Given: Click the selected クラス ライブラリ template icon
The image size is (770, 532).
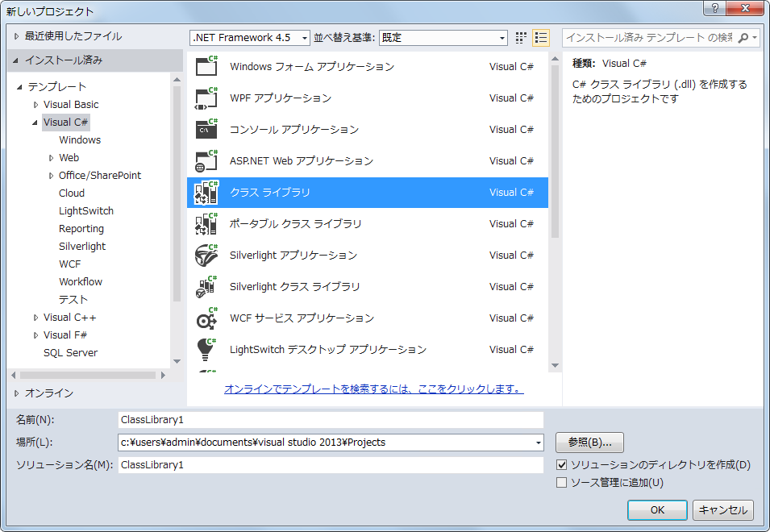Looking at the screenshot, I should pos(206,192).
